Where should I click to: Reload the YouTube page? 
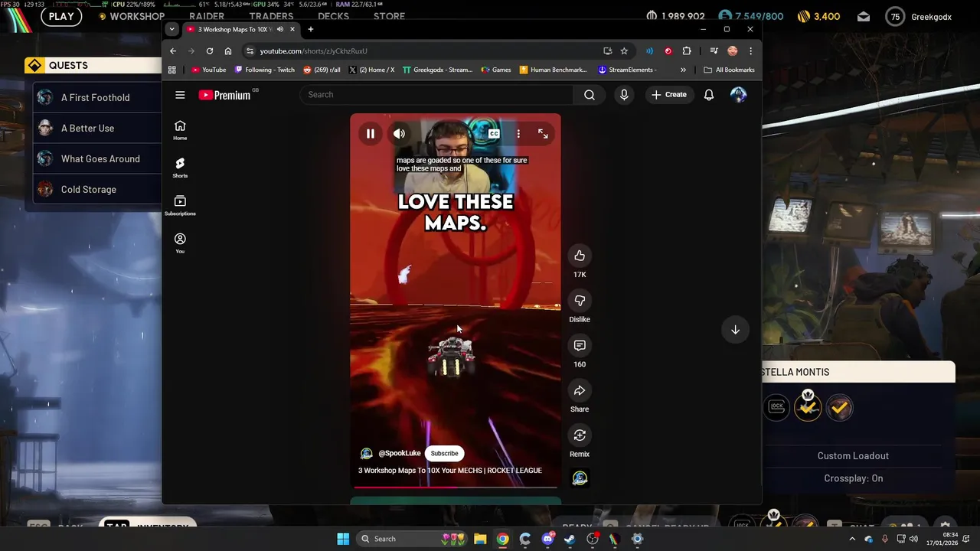pyautogui.click(x=210, y=51)
